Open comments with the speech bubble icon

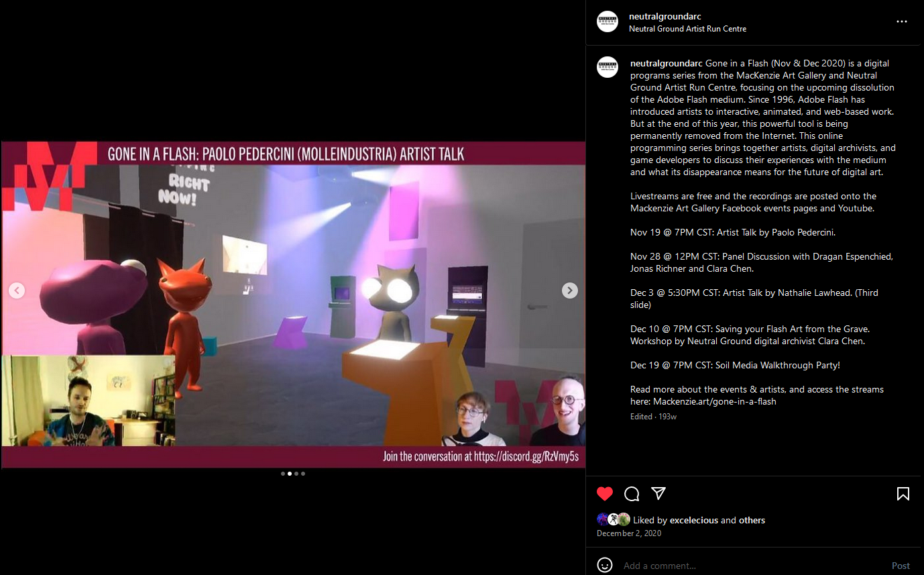point(632,494)
